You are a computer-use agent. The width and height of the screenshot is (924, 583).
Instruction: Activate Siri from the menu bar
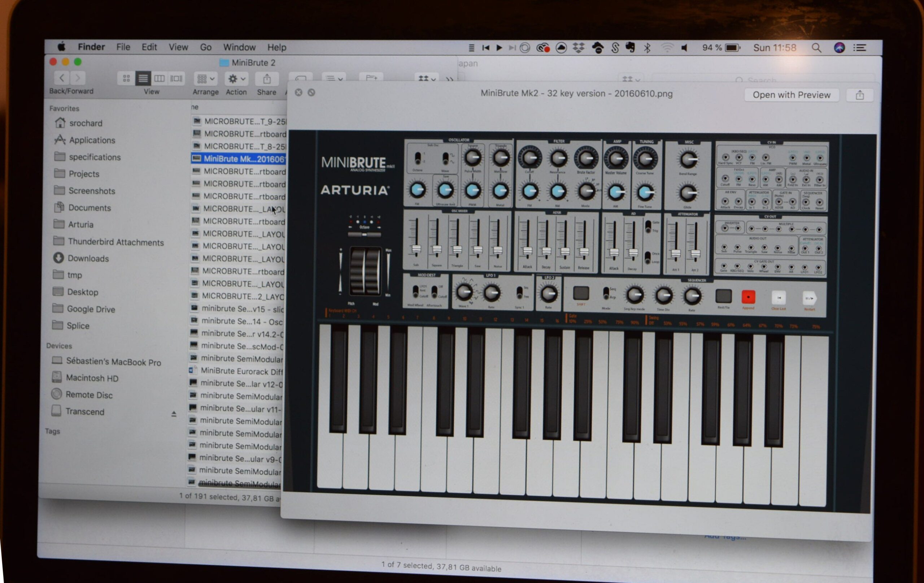839,48
